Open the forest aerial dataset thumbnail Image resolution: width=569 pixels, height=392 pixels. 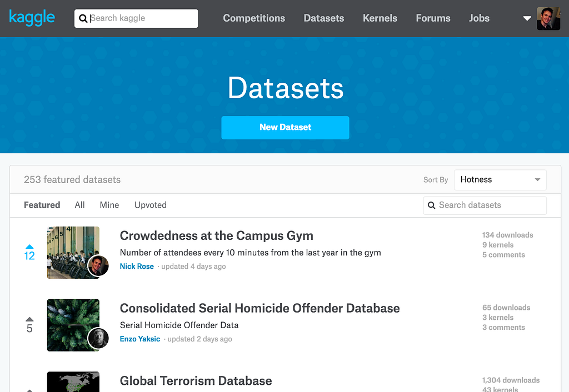click(73, 325)
